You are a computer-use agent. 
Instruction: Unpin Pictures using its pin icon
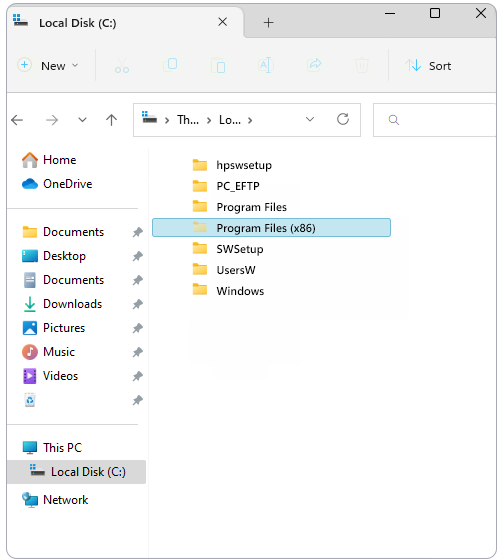pos(138,328)
